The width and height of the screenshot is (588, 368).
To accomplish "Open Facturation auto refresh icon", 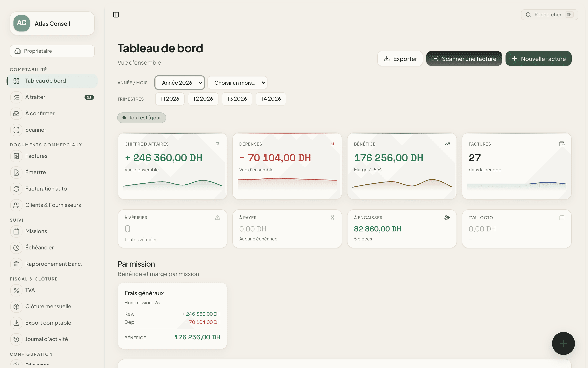I will coord(16,189).
